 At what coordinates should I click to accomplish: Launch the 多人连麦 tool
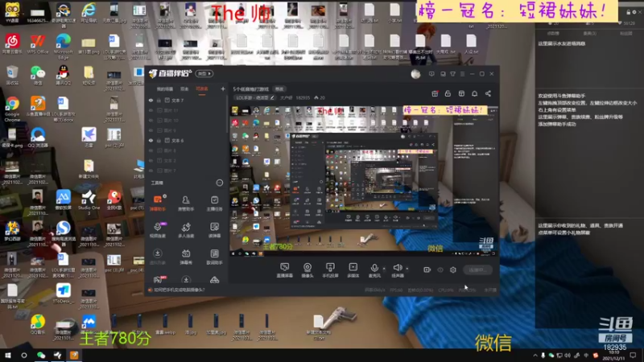186,230
